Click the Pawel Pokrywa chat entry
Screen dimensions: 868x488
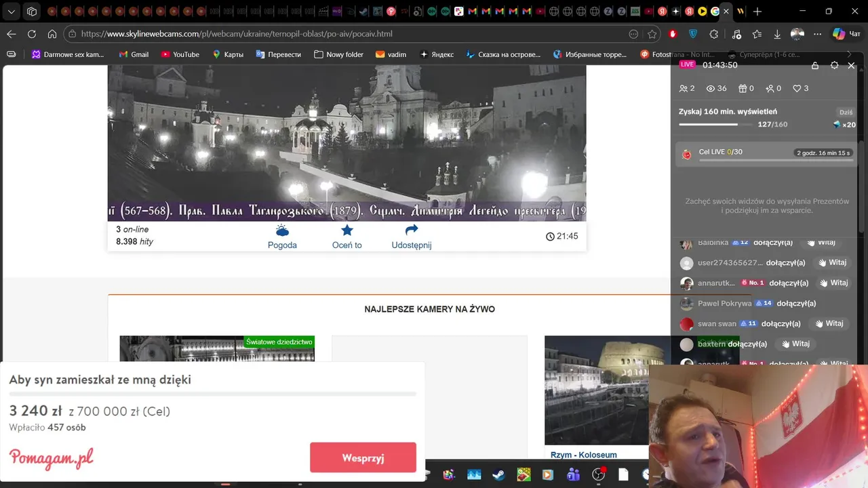pos(747,303)
